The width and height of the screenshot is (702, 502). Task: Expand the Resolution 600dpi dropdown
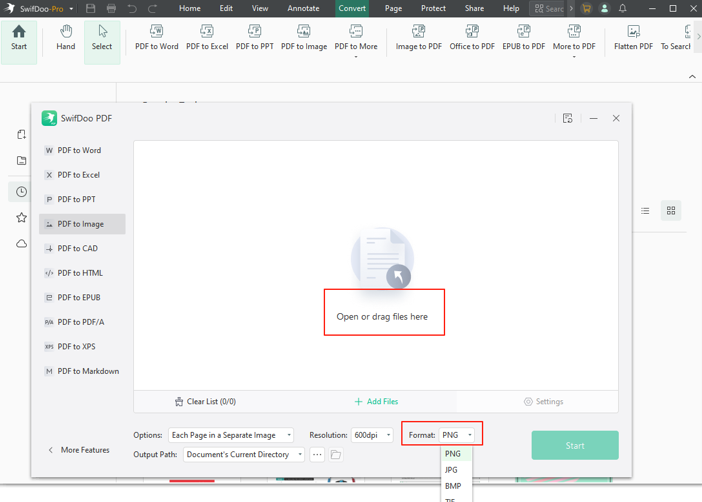click(x=372, y=435)
